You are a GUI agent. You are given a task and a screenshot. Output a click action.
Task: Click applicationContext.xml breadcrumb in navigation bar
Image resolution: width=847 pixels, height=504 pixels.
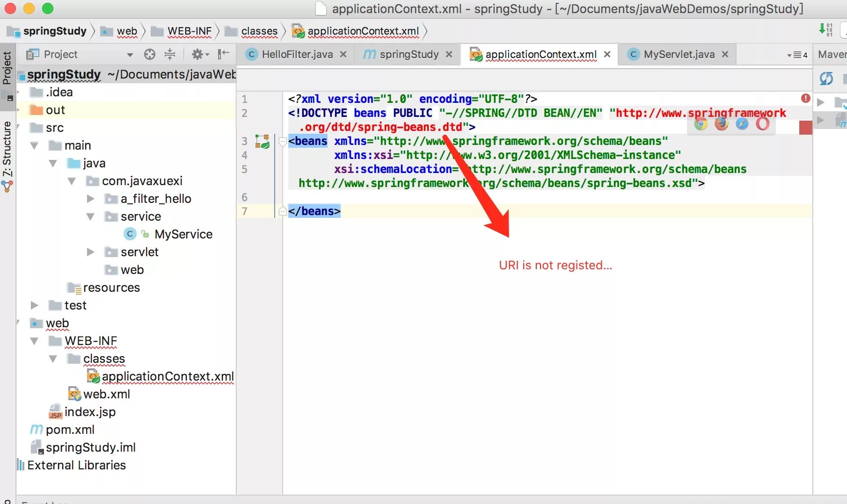point(356,31)
